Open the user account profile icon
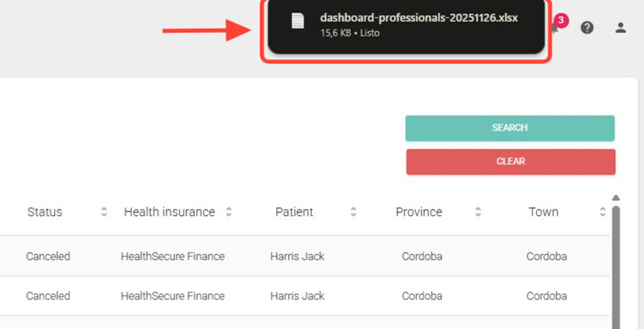The height and width of the screenshot is (329, 644). click(x=620, y=27)
